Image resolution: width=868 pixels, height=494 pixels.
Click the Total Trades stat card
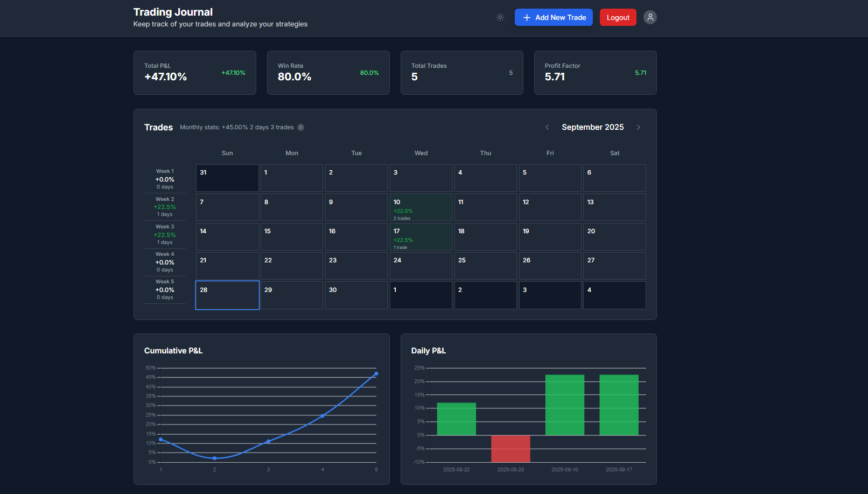(x=461, y=73)
